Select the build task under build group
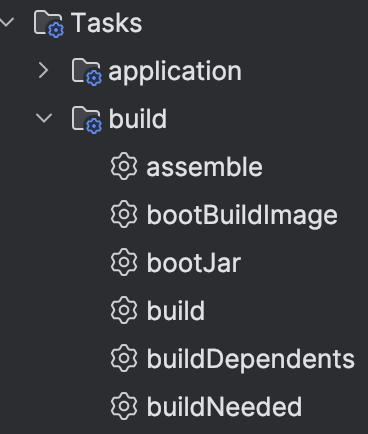 tap(176, 311)
